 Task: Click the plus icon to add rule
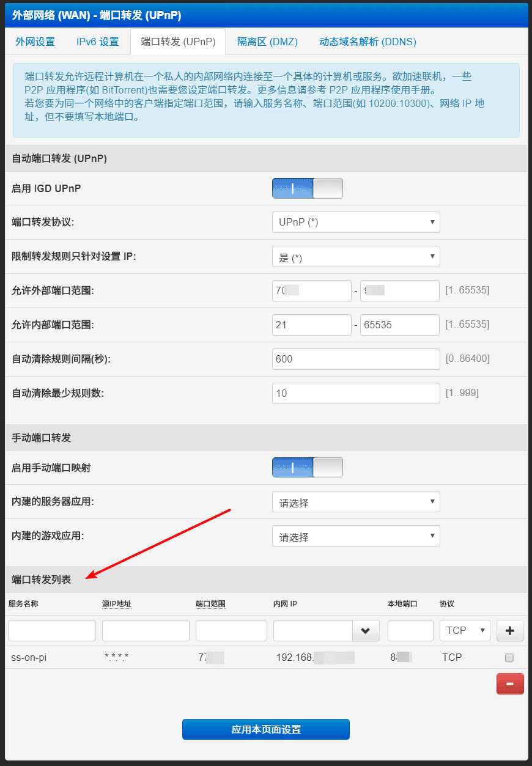point(510,630)
